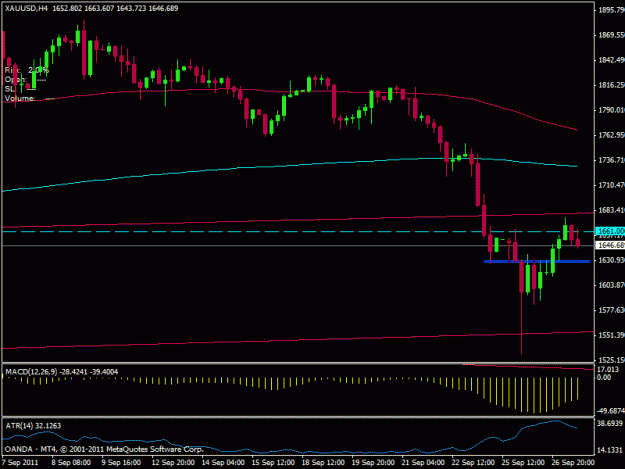Viewport: 625px width, 469px height.
Task: Click the OANDA - MT4 MetaQuotes copyright text
Action: (104, 449)
